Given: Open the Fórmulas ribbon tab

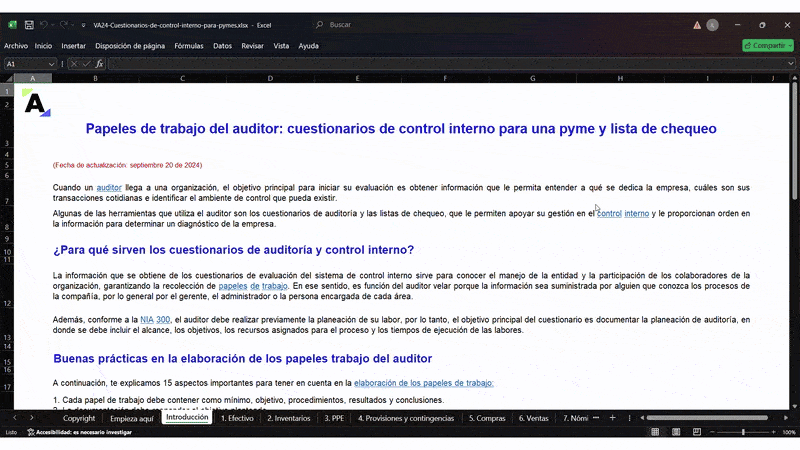Looking at the screenshot, I should pyautogui.click(x=188, y=46).
